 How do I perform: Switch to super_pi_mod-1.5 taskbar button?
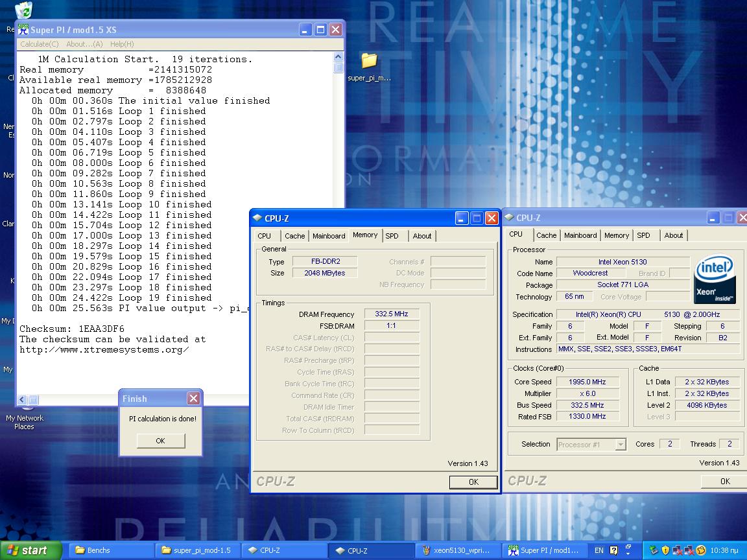click(x=196, y=550)
